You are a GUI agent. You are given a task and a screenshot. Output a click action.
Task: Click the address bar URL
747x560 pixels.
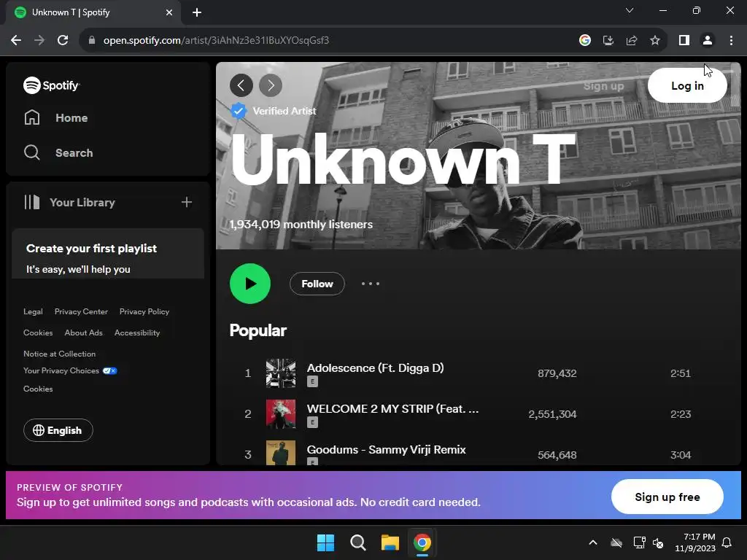216,41
